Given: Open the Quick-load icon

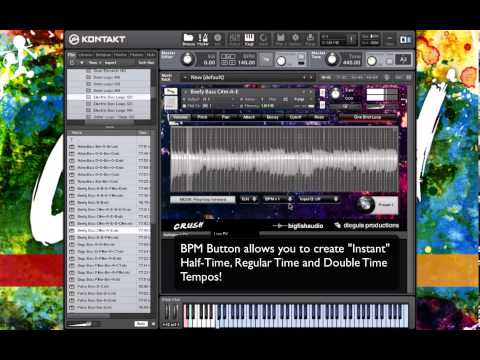Looking at the screenshot, I should pos(263,39).
